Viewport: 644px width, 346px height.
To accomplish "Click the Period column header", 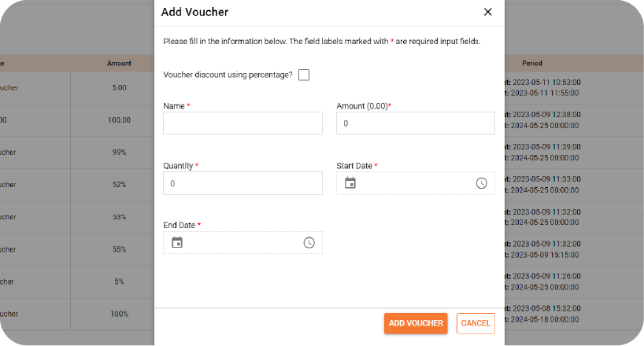I will (x=532, y=63).
